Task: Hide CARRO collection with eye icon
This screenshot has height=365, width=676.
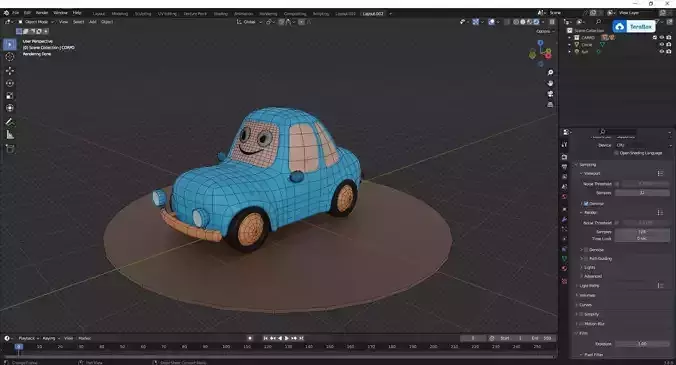Action: coord(662,37)
